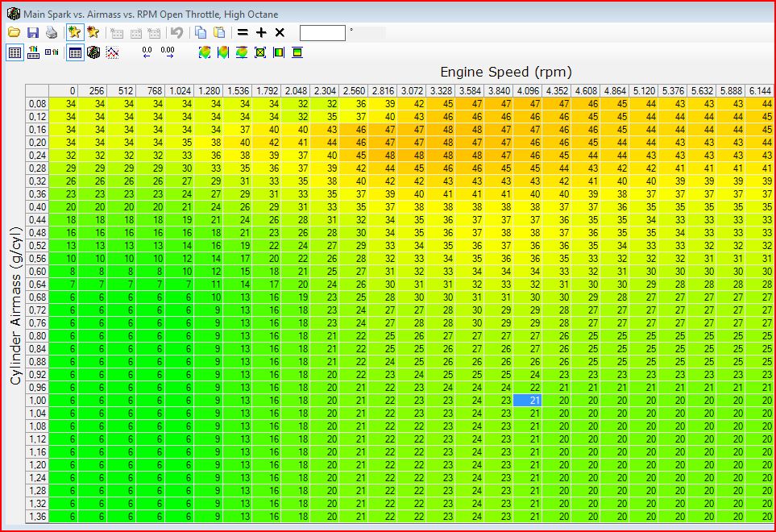Click the green-sparkle star icon
Image resolution: width=776 pixels, height=532 pixels.
point(75,33)
